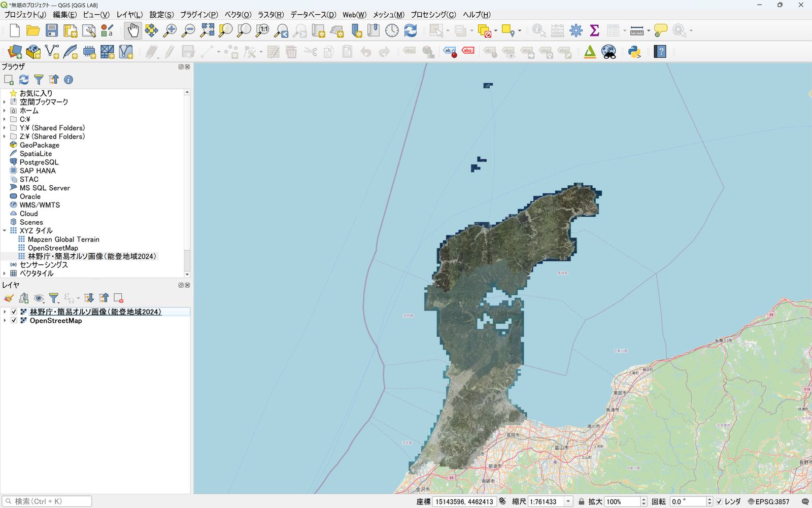The height and width of the screenshot is (508, 812).
Task: Open processing toolbox gear icon
Action: tap(576, 30)
